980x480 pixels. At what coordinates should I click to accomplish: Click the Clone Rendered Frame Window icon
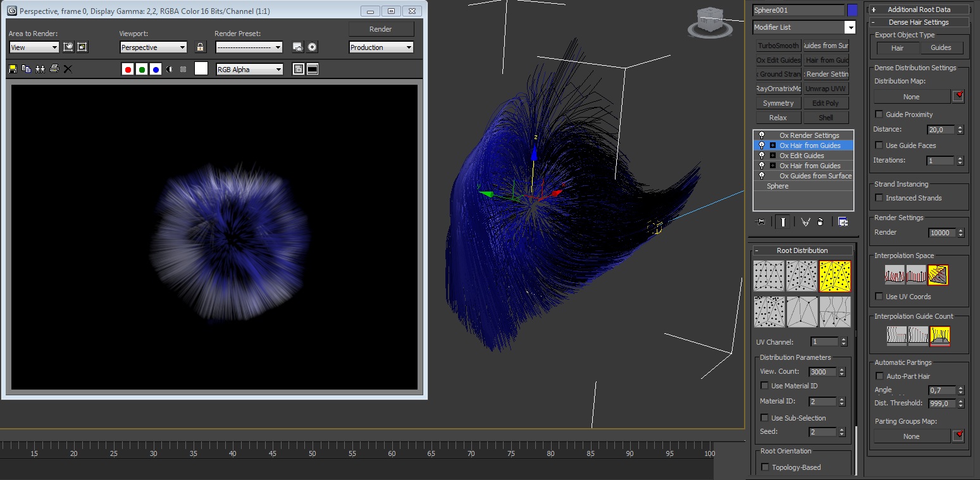click(x=40, y=69)
